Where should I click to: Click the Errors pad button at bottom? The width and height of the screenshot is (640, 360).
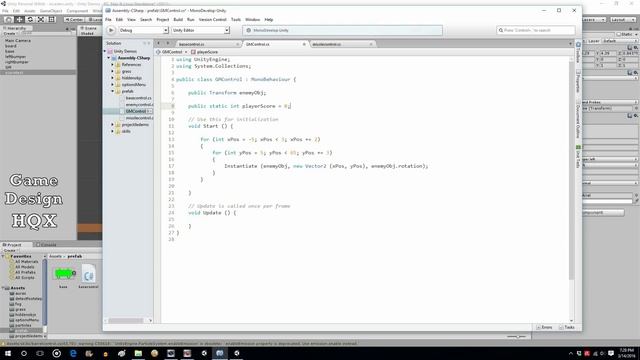point(544,327)
